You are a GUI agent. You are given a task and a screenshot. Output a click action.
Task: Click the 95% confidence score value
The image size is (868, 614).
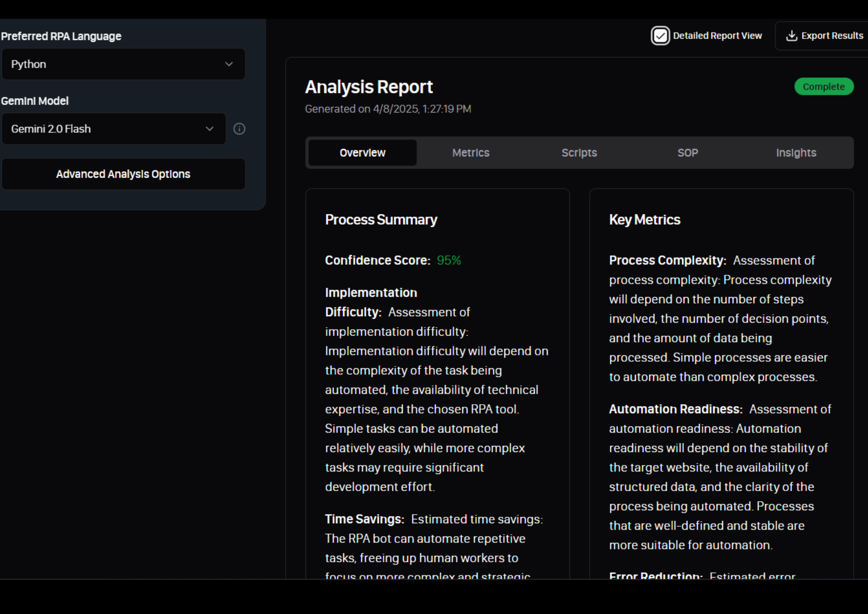click(449, 260)
